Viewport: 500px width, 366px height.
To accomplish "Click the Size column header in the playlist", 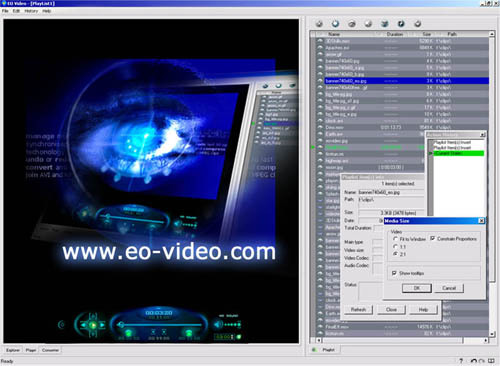I will point(427,34).
